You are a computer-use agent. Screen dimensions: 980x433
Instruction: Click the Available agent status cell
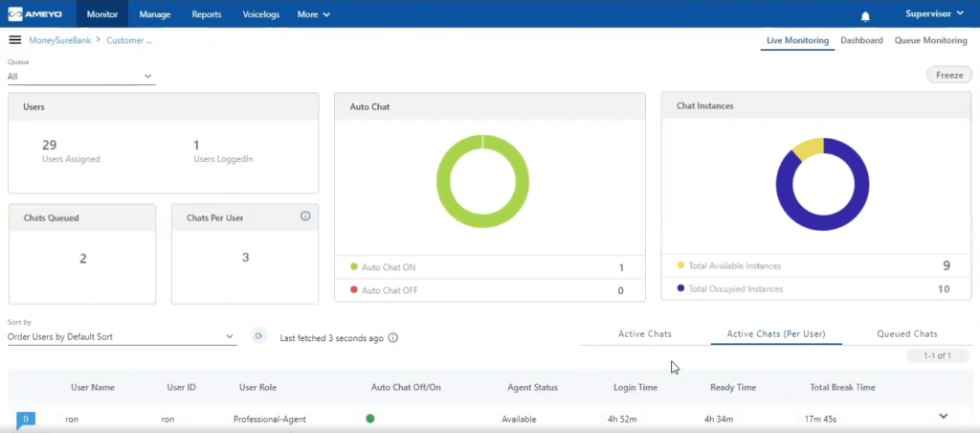(519, 420)
